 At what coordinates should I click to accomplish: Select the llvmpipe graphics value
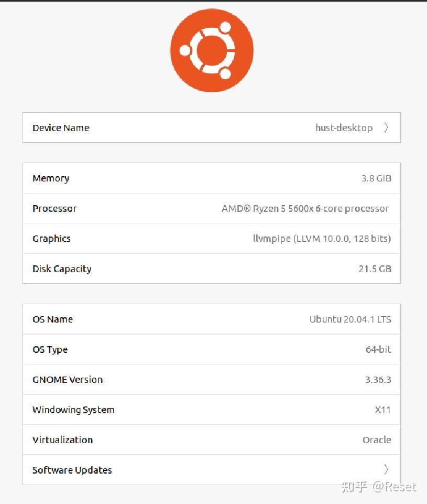click(x=322, y=239)
